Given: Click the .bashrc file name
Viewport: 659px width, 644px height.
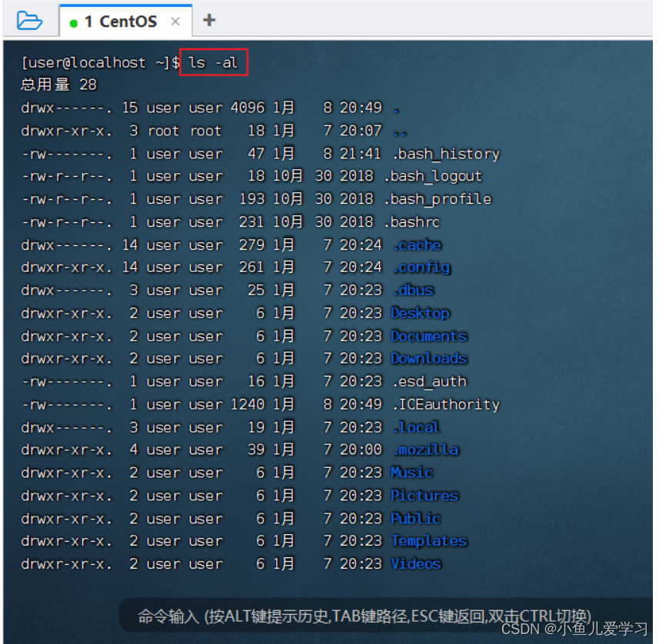Looking at the screenshot, I should (x=412, y=222).
